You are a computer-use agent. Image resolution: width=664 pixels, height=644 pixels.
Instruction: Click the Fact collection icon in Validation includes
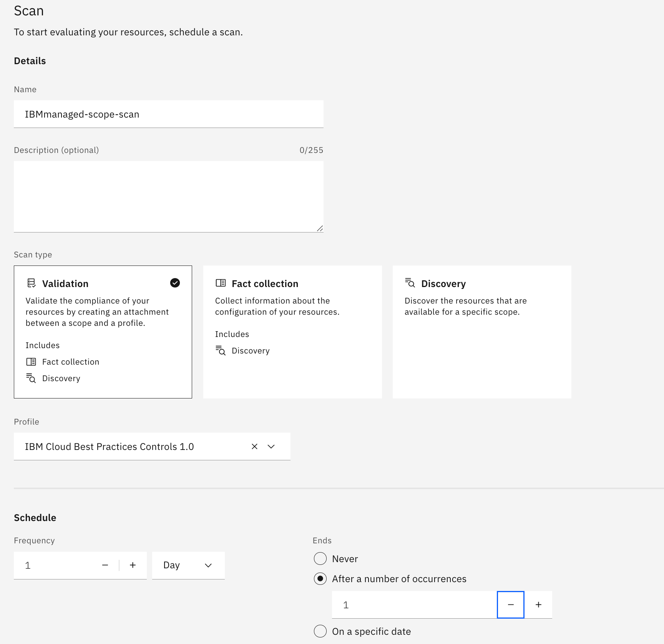click(31, 362)
